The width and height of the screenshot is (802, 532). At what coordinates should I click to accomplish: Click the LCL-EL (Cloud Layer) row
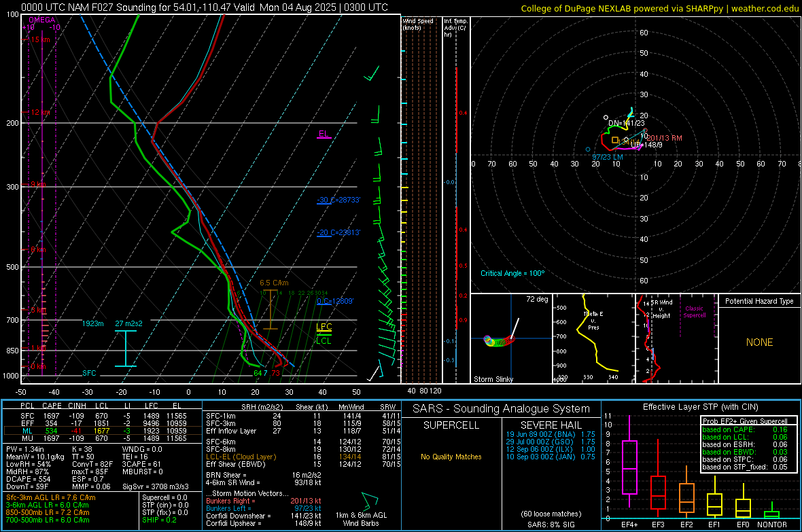303,457
